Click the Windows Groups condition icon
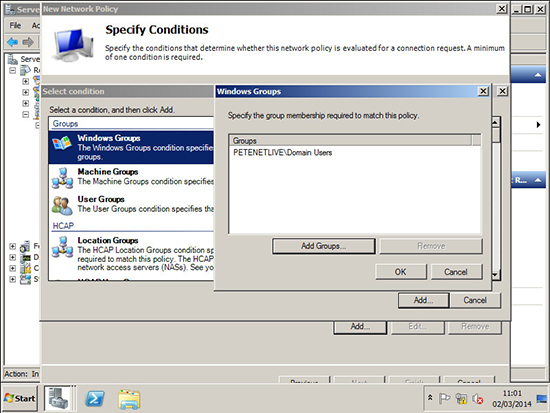The height and width of the screenshot is (413, 550). pyautogui.click(x=62, y=143)
